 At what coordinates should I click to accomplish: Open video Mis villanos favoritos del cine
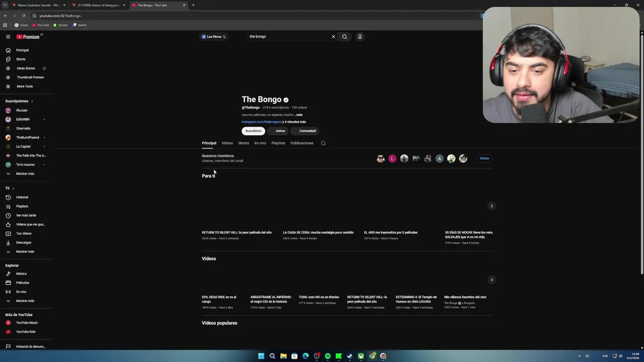pos(465,297)
